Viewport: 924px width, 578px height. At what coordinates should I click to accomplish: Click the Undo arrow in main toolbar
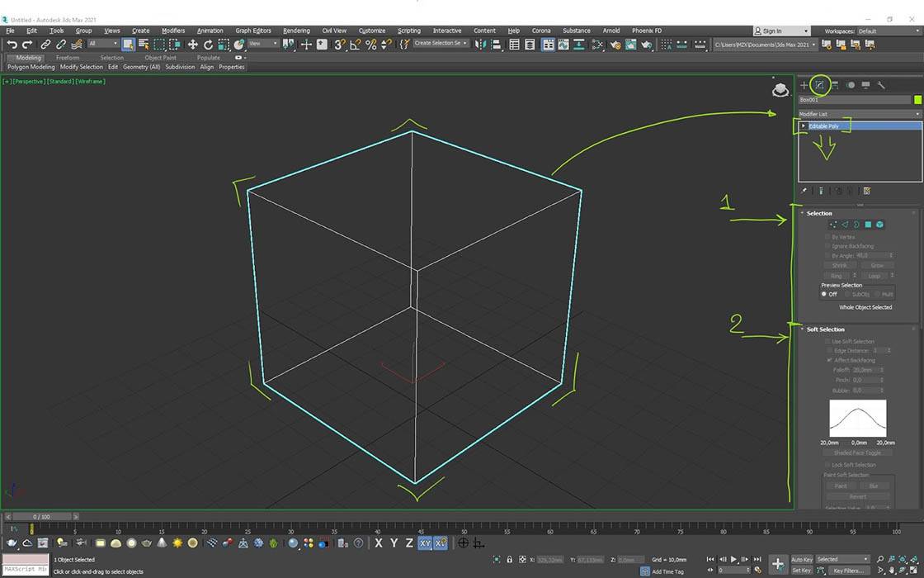point(12,45)
